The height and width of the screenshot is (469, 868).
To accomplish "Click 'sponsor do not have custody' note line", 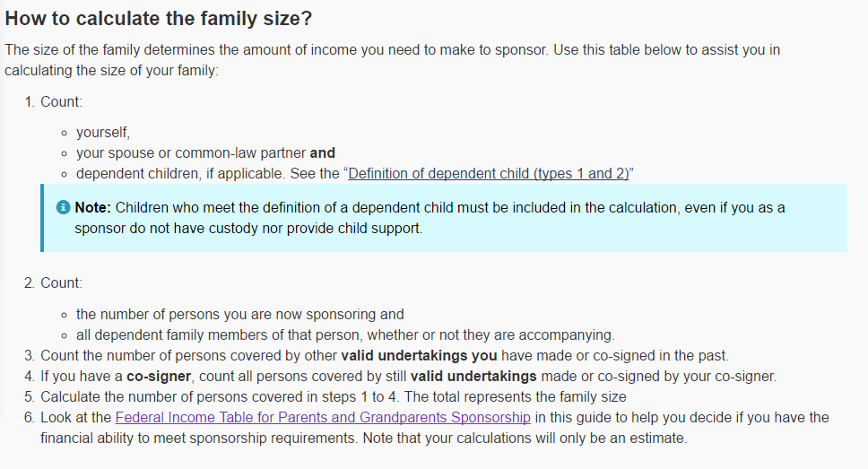I will click(248, 228).
